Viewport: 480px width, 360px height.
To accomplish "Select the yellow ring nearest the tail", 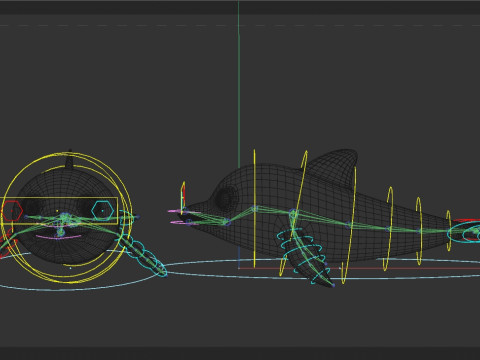I will click(449, 230).
